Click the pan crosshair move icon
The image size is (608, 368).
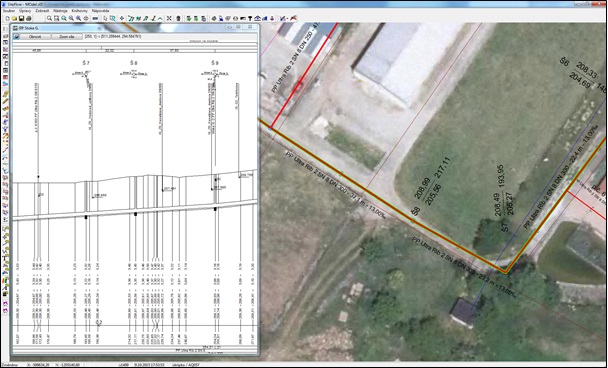[x=122, y=18]
